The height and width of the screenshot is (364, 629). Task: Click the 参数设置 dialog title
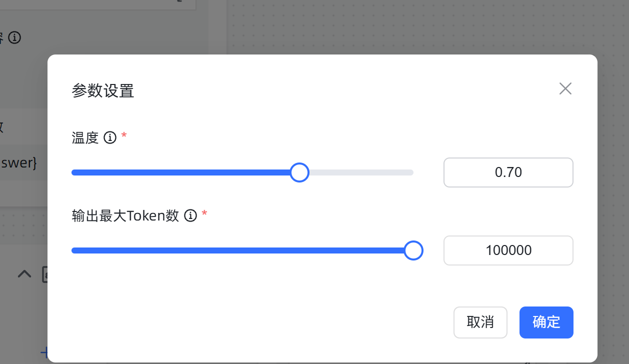[x=103, y=91]
